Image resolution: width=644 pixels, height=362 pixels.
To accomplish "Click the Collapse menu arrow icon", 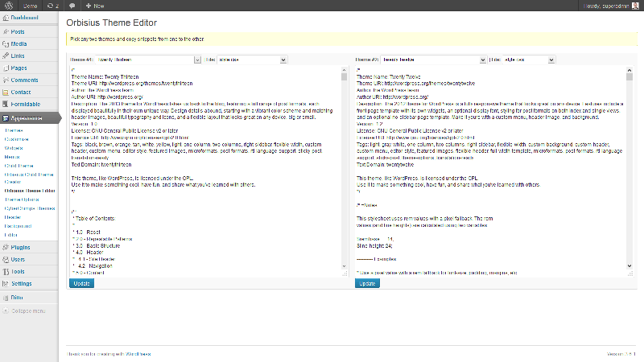I will [x=6, y=311].
